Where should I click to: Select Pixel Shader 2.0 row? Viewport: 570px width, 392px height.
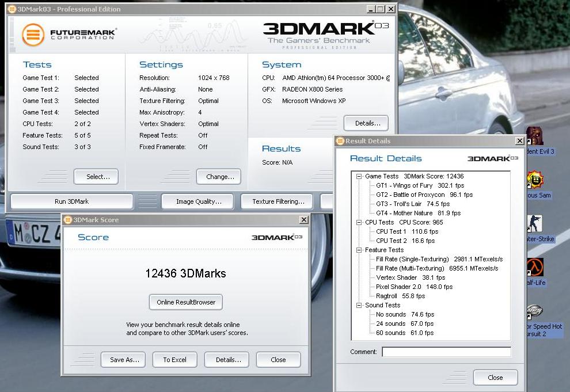click(x=414, y=287)
